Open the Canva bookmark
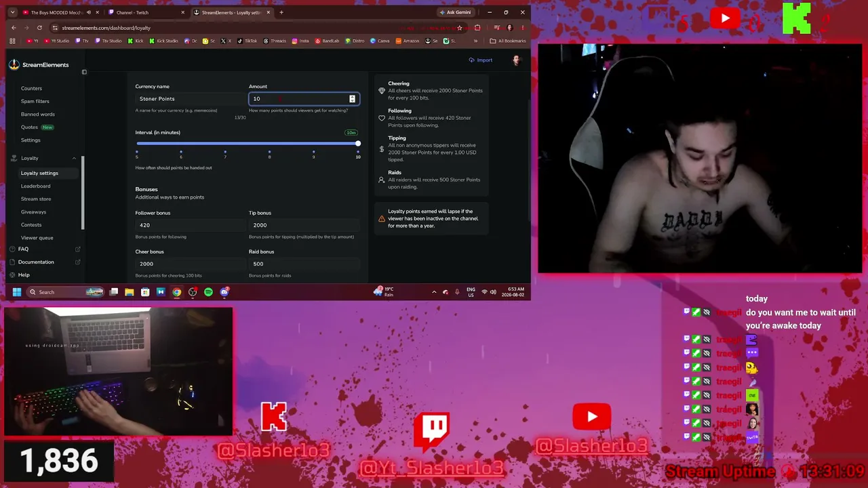This screenshot has width=868, height=488. (380, 41)
